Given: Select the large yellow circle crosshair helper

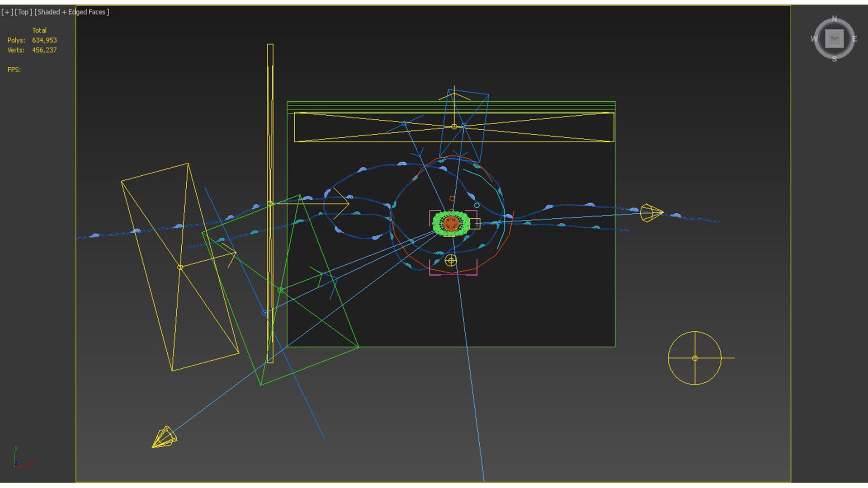Looking at the screenshot, I should pos(695,358).
